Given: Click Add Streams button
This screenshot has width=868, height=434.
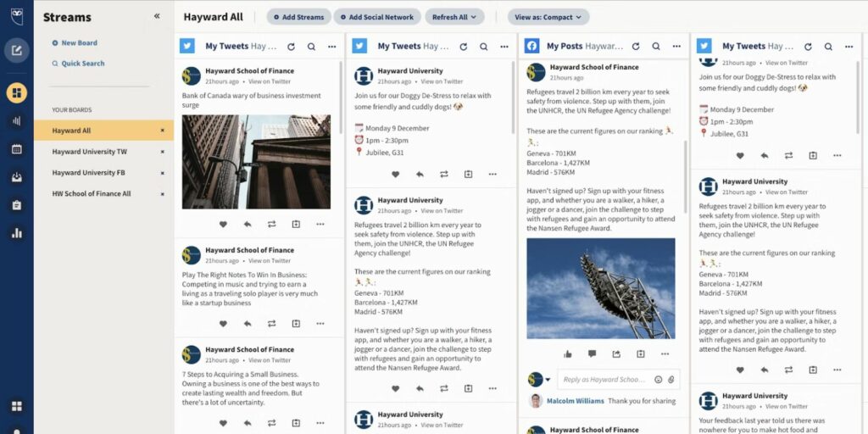Looking at the screenshot, I should click(x=299, y=17).
